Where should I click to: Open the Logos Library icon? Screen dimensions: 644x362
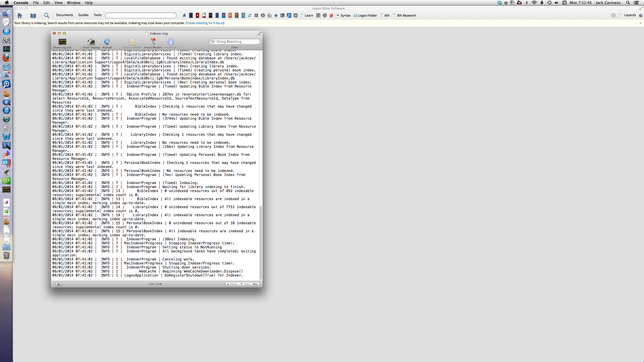pyautogui.click(x=33, y=16)
